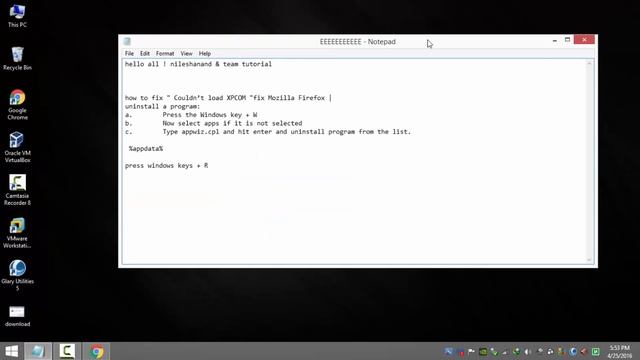Select the Oracle VM VirtualBox desktop shortcut

17,147
